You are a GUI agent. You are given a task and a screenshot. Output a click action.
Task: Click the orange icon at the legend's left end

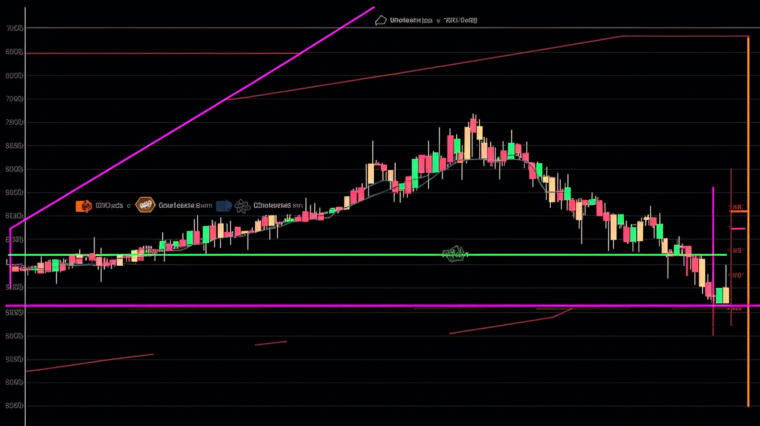pyautogui.click(x=85, y=206)
